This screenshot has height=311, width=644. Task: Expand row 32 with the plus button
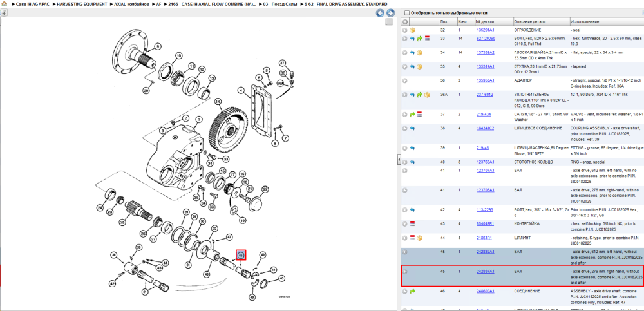tap(405, 30)
